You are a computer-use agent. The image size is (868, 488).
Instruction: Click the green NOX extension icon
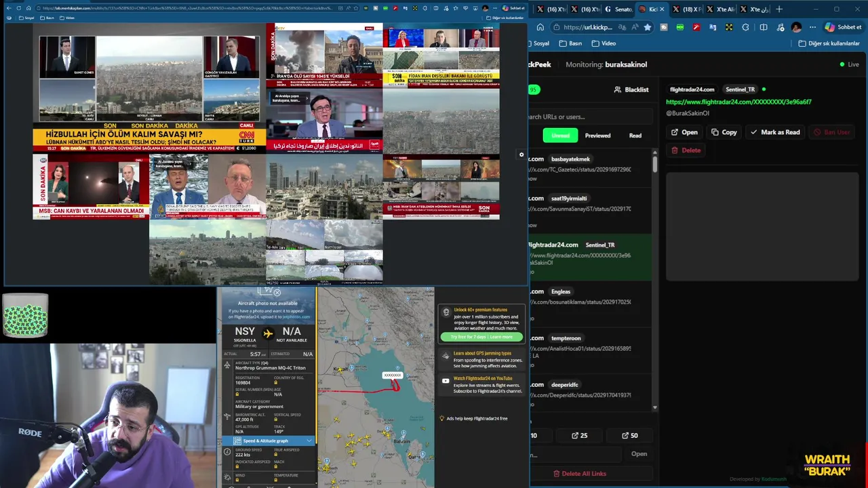click(x=679, y=27)
